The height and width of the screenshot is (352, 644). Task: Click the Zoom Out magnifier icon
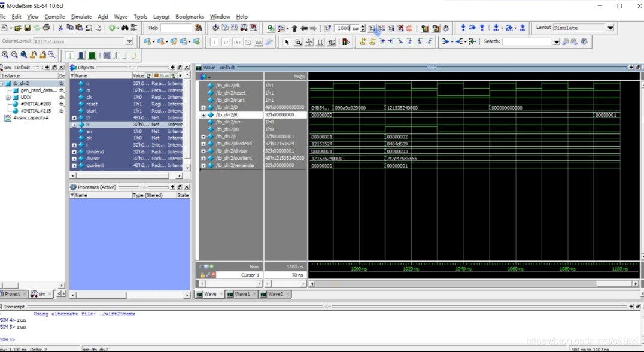(x=14, y=55)
